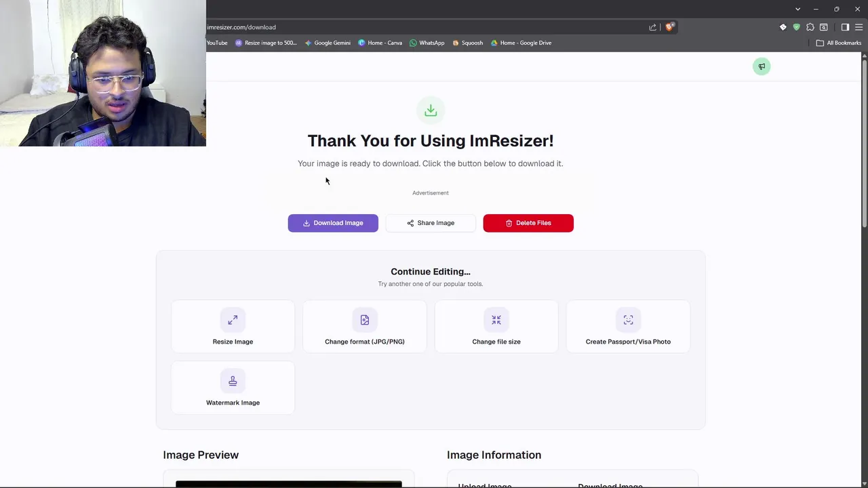
Task: Click the Image Preview heading
Action: point(201,455)
